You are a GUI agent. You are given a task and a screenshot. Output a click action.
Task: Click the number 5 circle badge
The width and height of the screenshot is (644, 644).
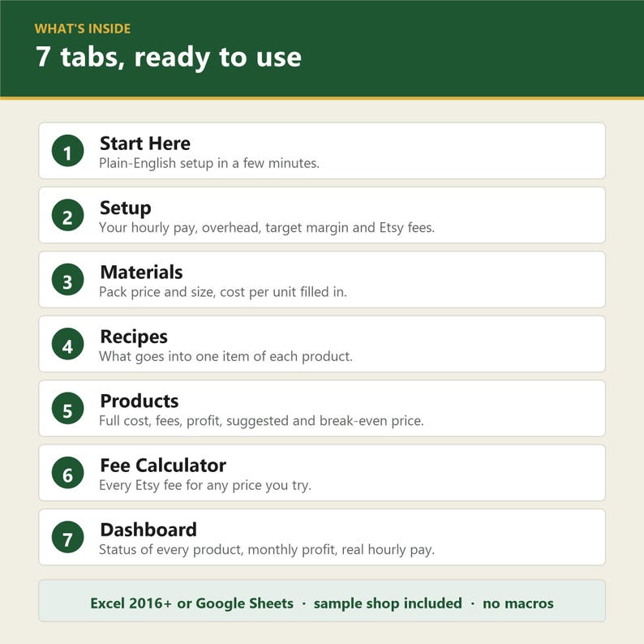click(68, 409)
